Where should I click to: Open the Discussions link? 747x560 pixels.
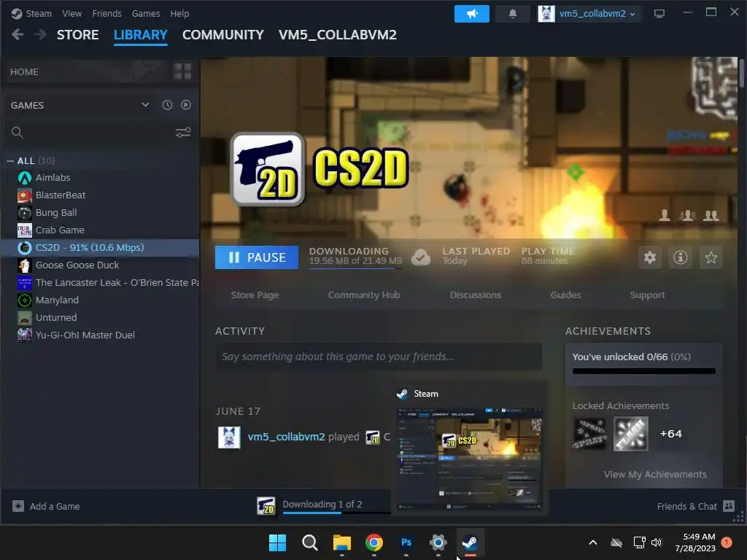point(476,295)
